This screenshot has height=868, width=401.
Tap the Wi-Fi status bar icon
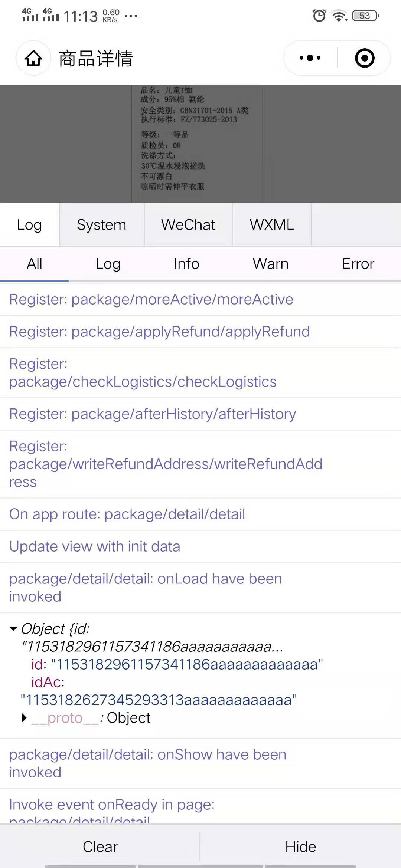pyautogui.click(x=339, y=16)
